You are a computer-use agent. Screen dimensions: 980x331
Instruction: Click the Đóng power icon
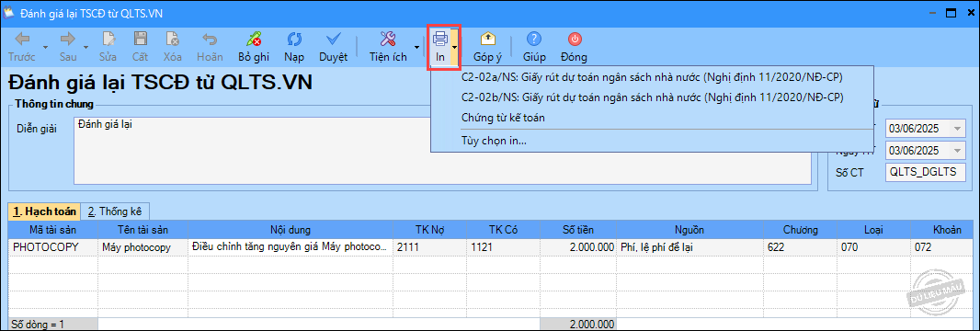tap(575, 40)
